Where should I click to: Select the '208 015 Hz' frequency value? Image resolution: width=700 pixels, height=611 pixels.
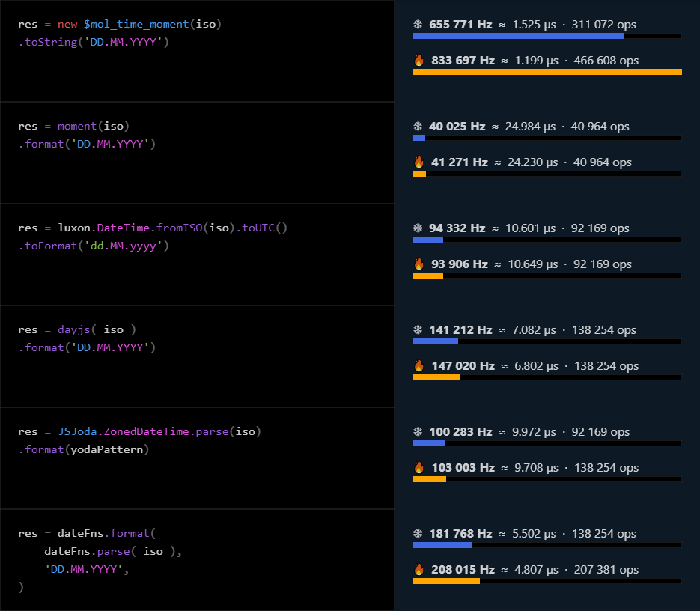[463, 570]
